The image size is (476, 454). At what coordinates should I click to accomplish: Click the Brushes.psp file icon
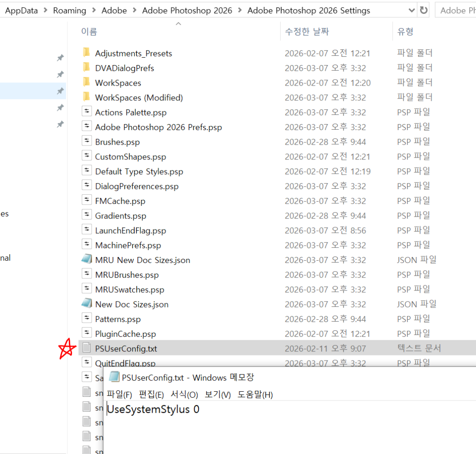point(87,141)
